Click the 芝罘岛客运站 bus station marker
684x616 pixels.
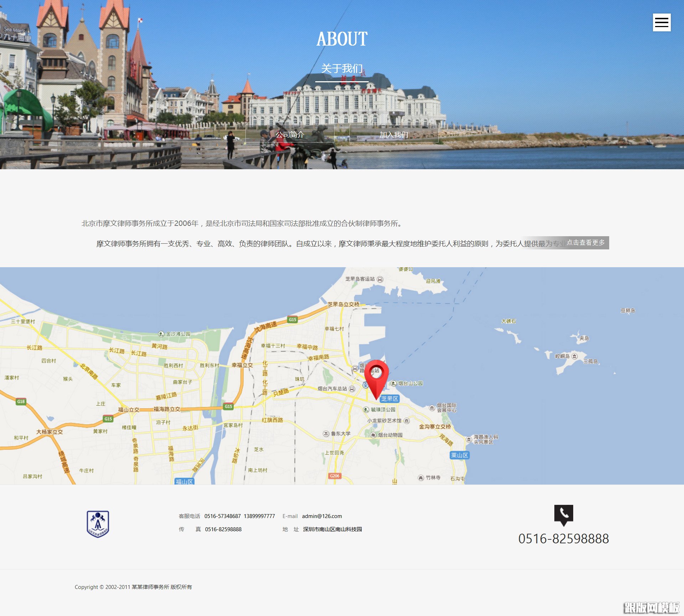(380, 279)
